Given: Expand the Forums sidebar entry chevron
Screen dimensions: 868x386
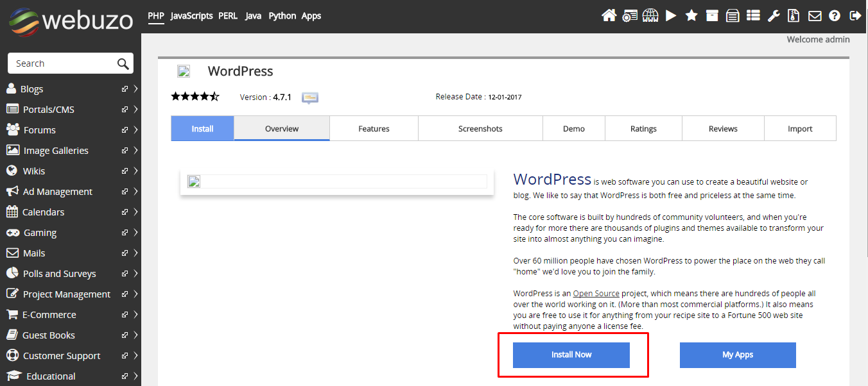Looking at the screenshot, I should pyautogui.click(x=135, y=130).
